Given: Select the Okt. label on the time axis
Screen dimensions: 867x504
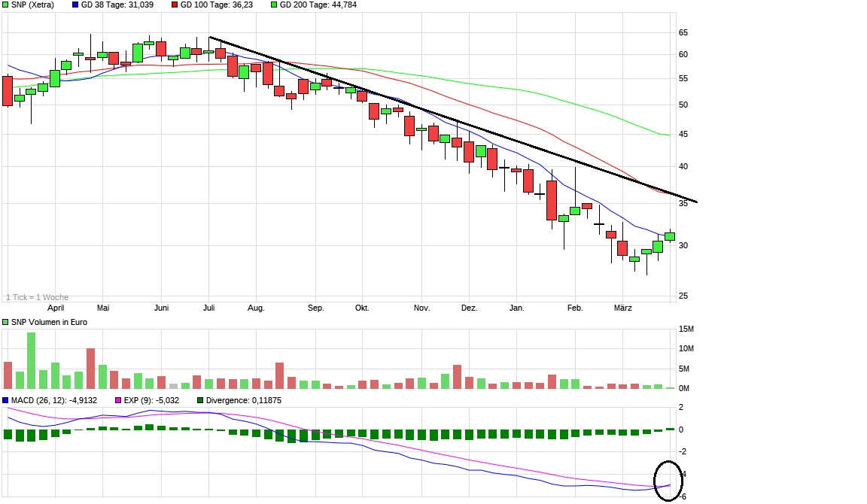Looking at the screenshot, I should click(362, 308).
